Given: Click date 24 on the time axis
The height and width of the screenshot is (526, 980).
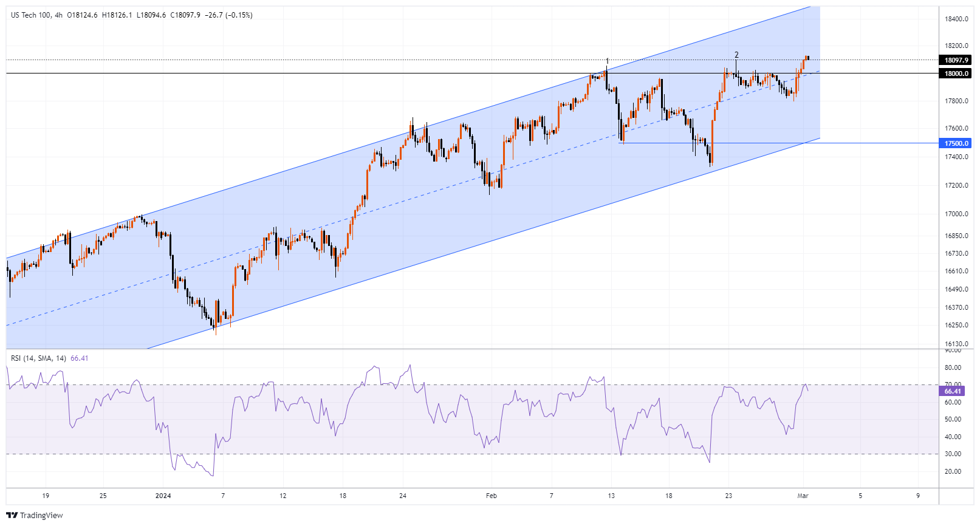Looking at the screenshot, I should click(403, 496).
